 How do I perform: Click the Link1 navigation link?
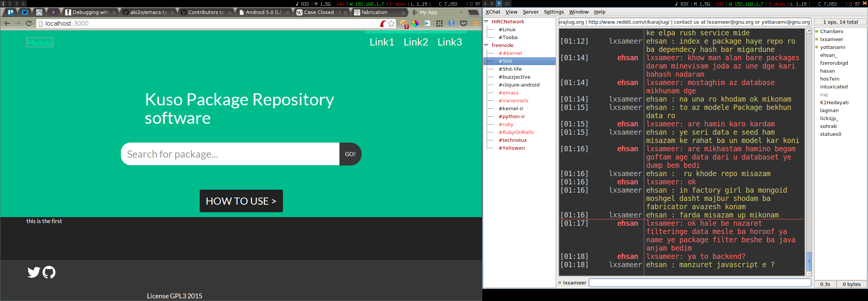[382, 42]
